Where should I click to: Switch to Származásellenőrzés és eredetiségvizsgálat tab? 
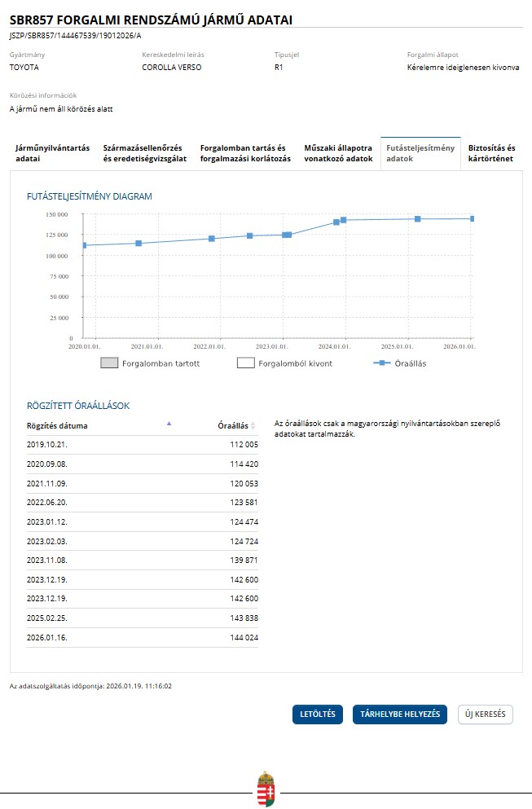(145, 153)
